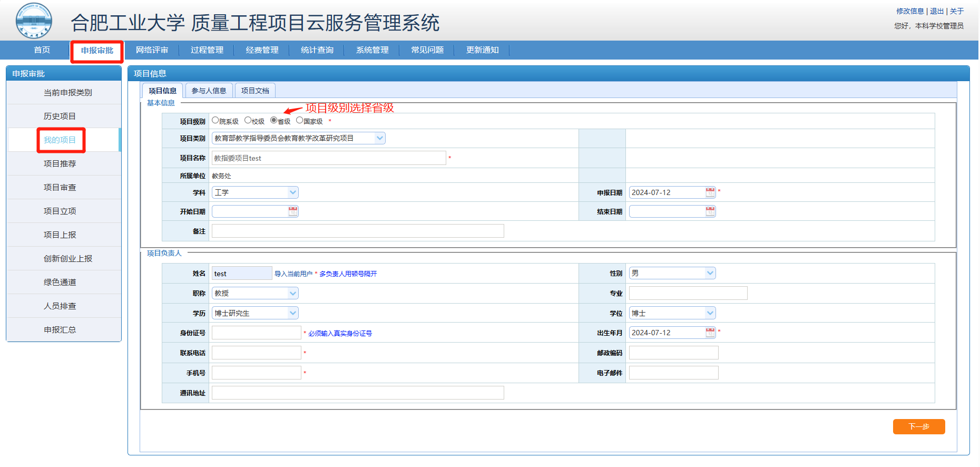Viewport: 980px width, 467px height.
Task: Expand the 项目类别 dropdown
Action: pyautogui.click(x=379, y=138)
